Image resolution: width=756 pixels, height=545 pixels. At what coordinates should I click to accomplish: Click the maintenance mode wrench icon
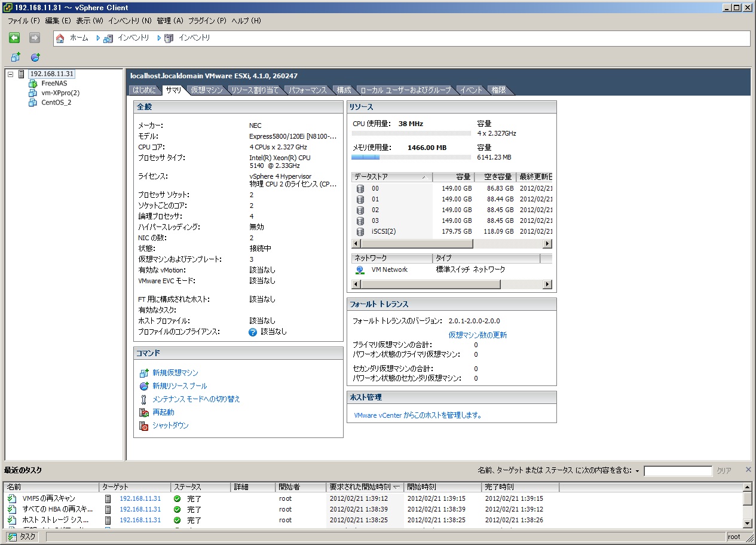click(143, 399)
